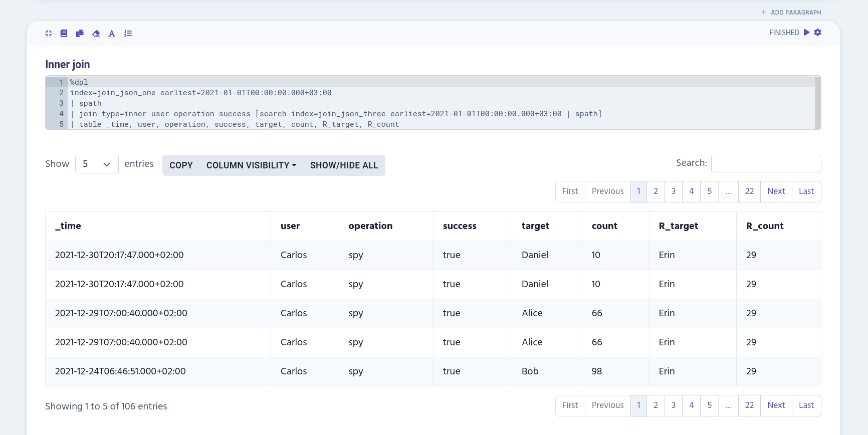
Task: Run the paragraph with play icon
Action: [806, 32]
